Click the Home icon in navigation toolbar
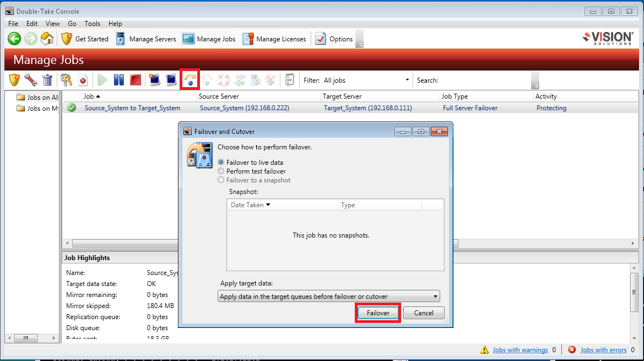Image resolution: width=644 pixels, height=361 pixels. tap(47, 39)
